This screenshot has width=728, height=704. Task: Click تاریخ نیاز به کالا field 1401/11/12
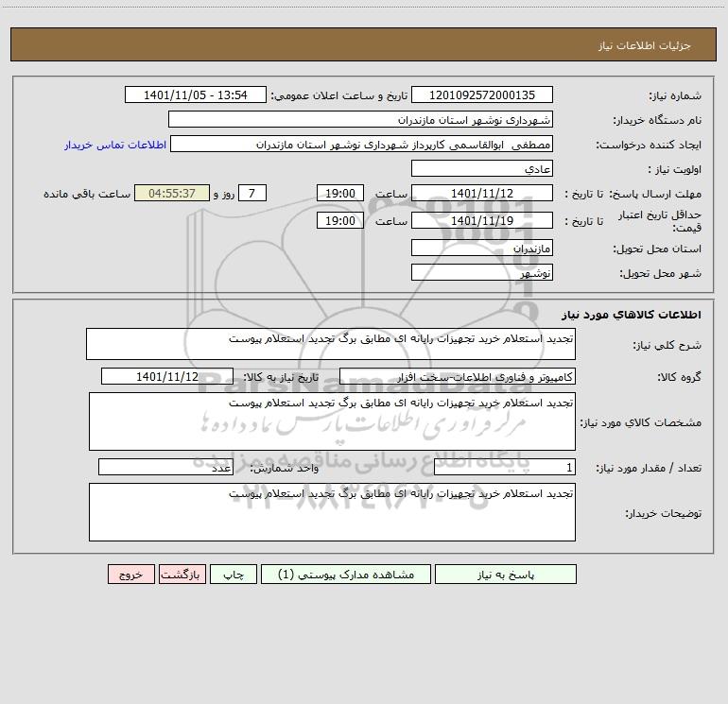pos(167,376)
